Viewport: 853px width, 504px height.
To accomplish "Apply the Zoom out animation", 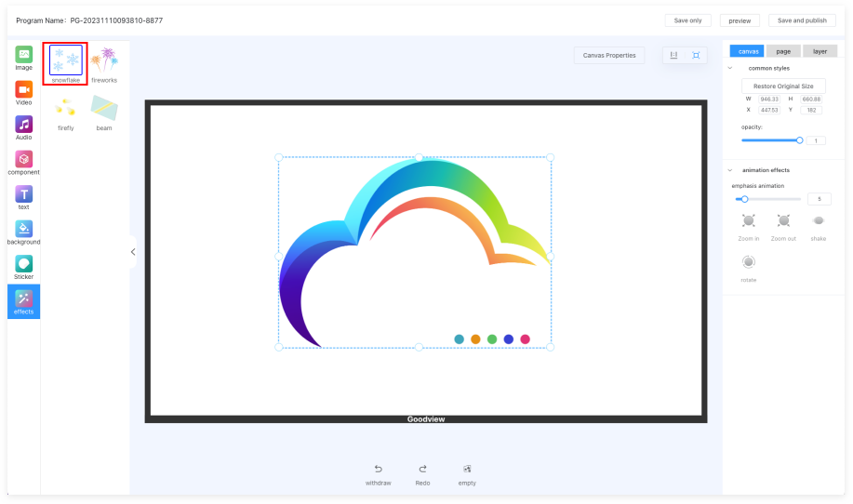I will tap(783, 220).
